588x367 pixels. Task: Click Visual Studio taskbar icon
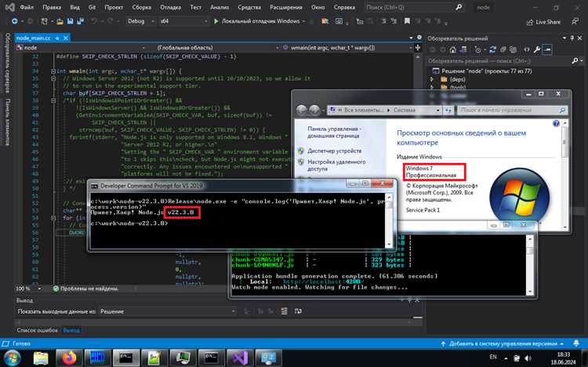coord(239,358)
